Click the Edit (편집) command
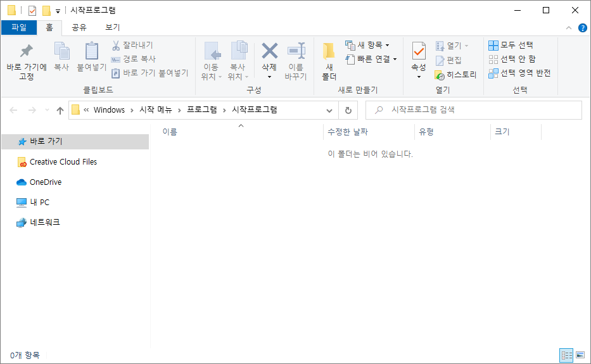Viewport: 591px width, 364px height. [x=448, y=60]
